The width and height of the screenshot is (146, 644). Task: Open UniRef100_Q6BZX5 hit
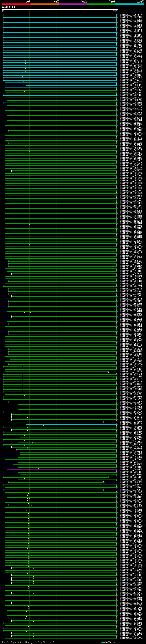point(131,171)
